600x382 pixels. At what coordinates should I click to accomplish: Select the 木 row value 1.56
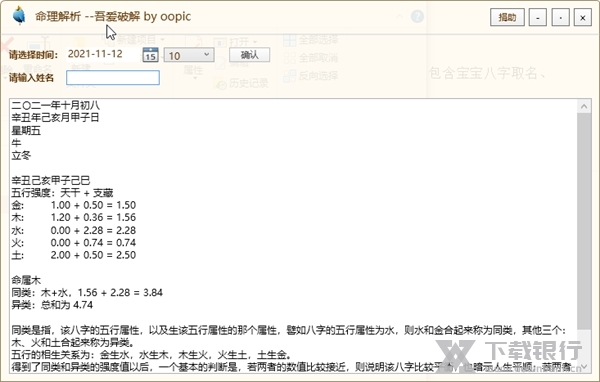(126, 217)
